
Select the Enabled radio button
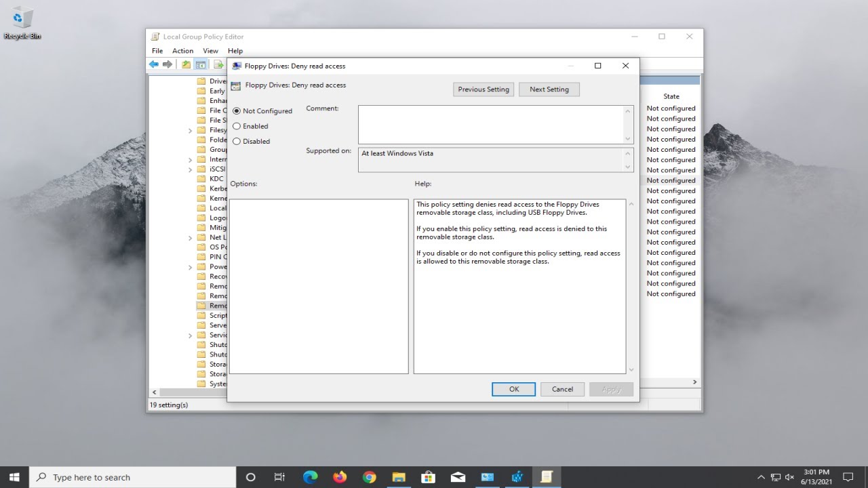237,126
